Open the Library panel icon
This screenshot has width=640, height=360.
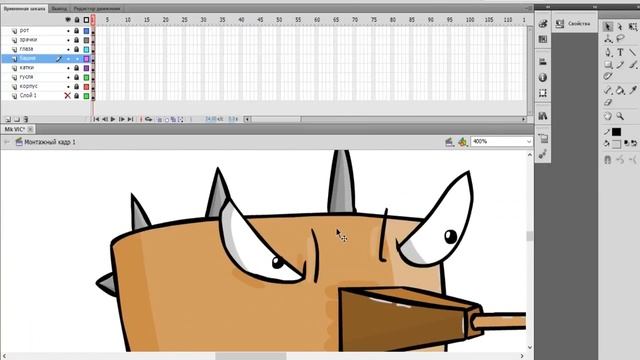click(543, 116)
